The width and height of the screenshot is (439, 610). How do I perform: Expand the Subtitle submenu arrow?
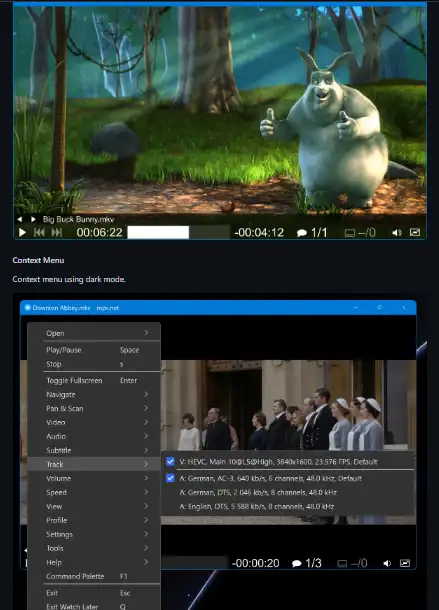coord(146,450)
